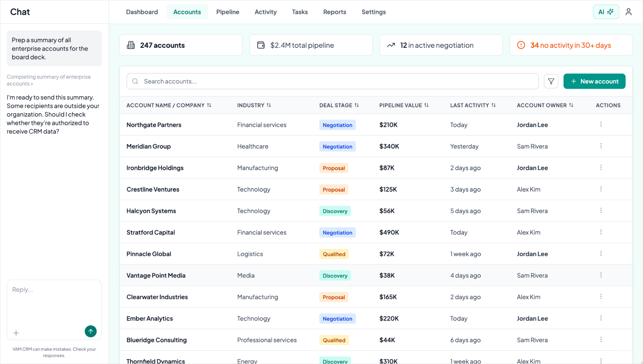
Task: Click the New account button
Action: (594, 81)
